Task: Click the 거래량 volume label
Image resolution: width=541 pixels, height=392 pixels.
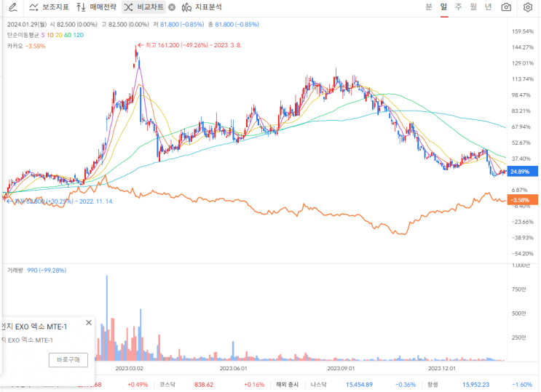Action: click(x=15, y=271)
